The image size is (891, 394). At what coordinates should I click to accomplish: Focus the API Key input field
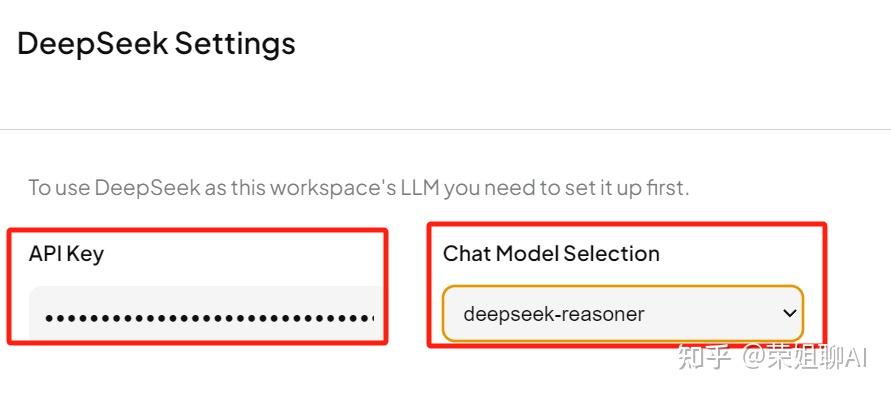(207, 313)
